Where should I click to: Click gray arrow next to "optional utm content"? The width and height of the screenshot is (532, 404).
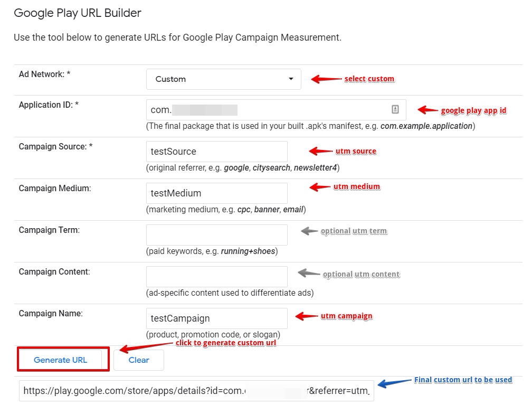pos(308,273)
